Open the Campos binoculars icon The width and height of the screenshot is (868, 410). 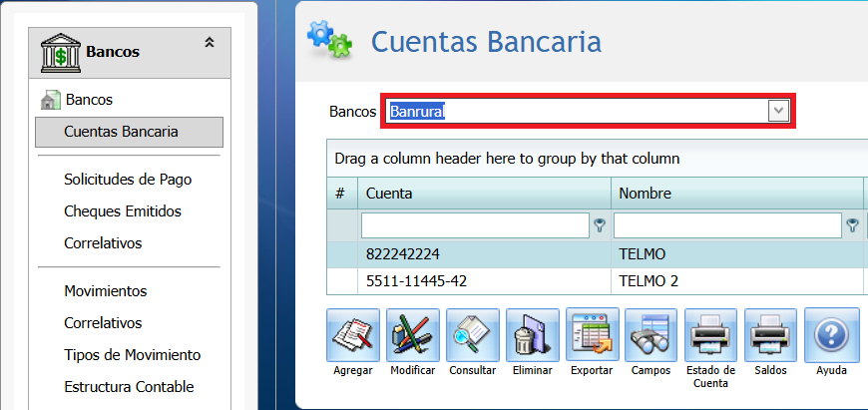pyautogui.click(x=651, y=335)
